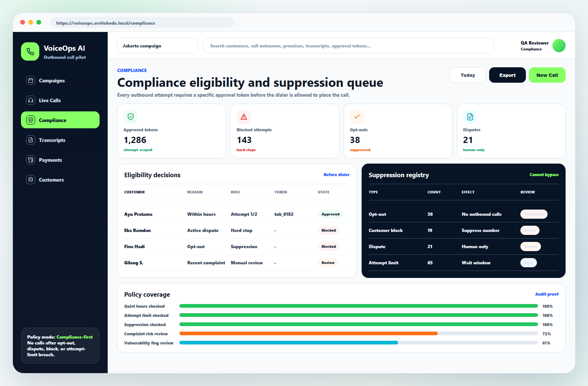Image resolution: width=588 pixels, height=386 pixels.
Task: Start a New Call
Action: (x=547, y=75)
